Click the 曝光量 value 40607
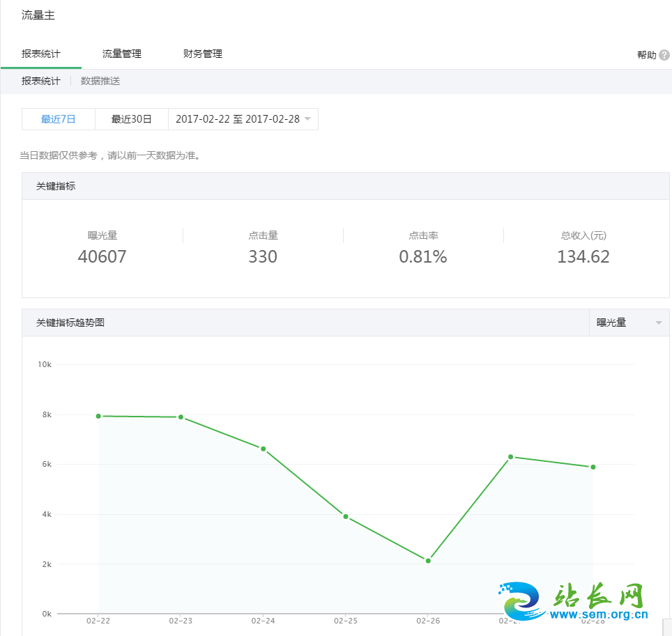This screenshot has width=672, height=636. tap(102, 257)
